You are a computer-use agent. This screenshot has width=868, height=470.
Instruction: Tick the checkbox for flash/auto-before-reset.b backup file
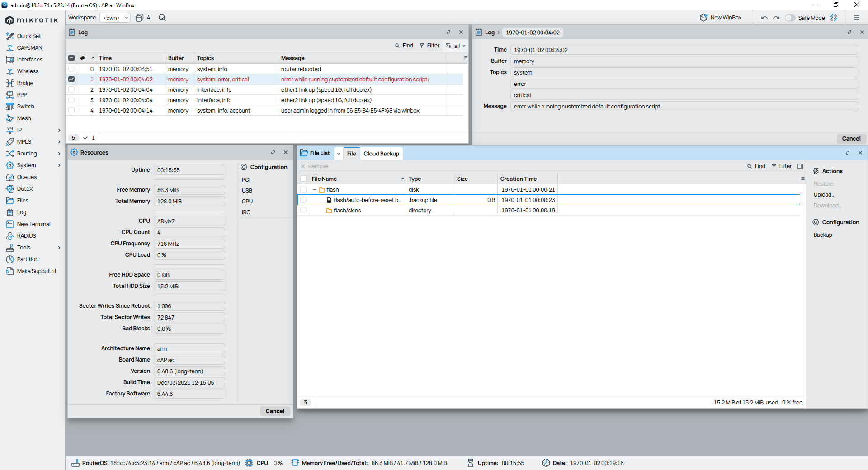pyautogui.click(x=303, y=200)
